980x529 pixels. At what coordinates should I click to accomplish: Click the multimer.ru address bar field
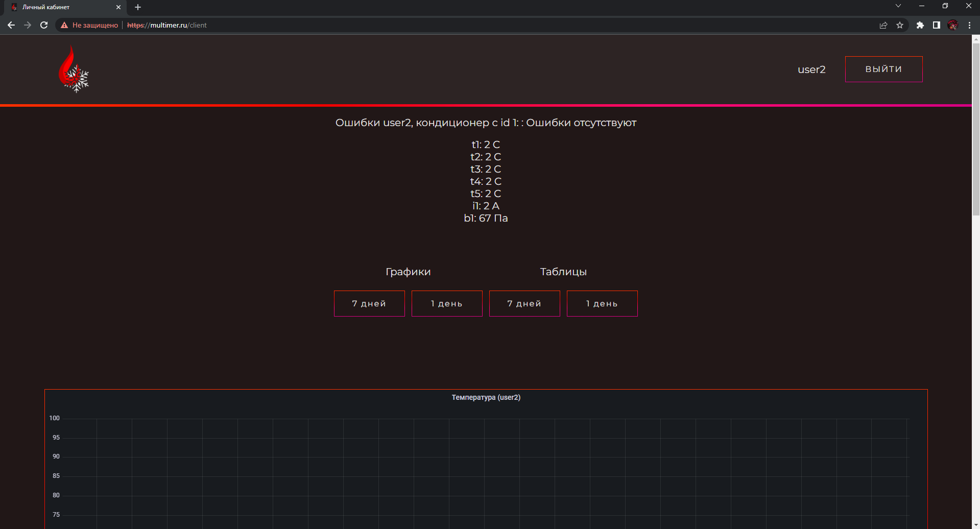460,25
